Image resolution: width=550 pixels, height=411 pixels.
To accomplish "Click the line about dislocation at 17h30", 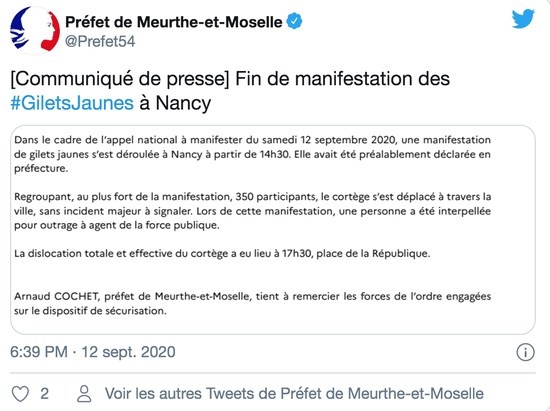I will tap(222, 254).
